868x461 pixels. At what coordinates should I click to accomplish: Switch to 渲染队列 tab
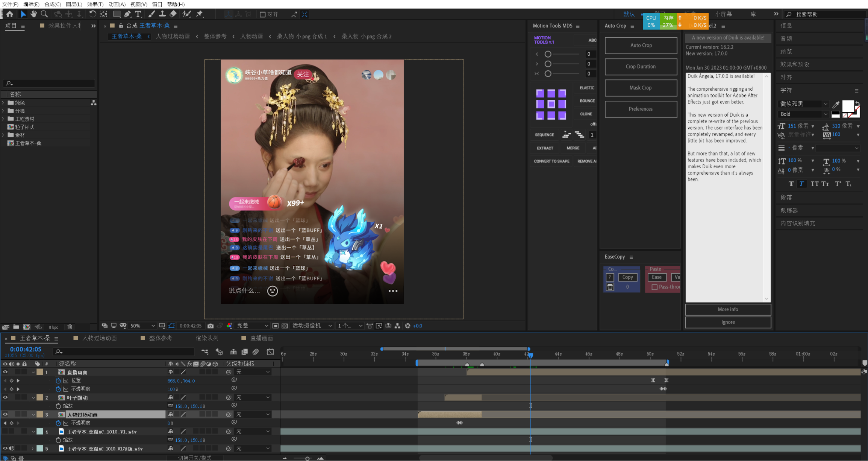pos(207,338)
